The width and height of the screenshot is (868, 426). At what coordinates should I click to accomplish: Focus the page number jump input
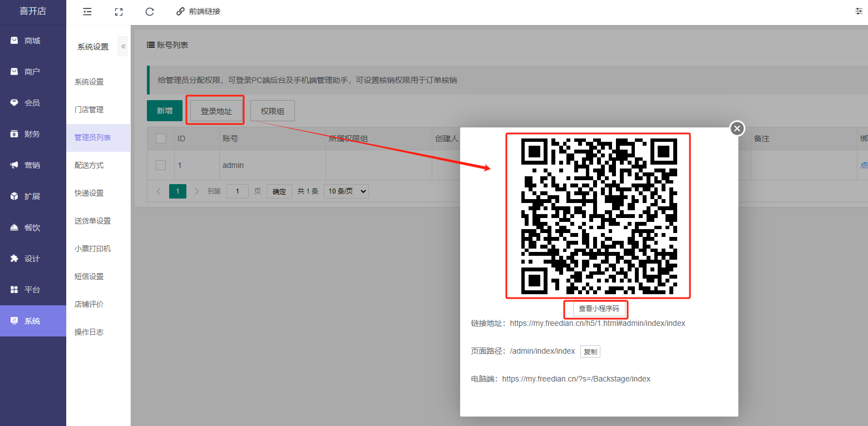[238, 191]
